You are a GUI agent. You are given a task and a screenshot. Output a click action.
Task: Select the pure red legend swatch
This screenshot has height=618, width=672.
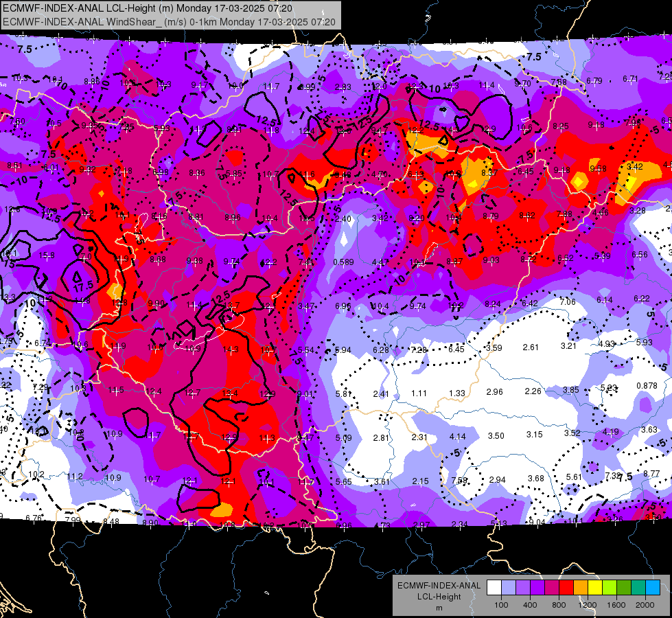[566, 588]
